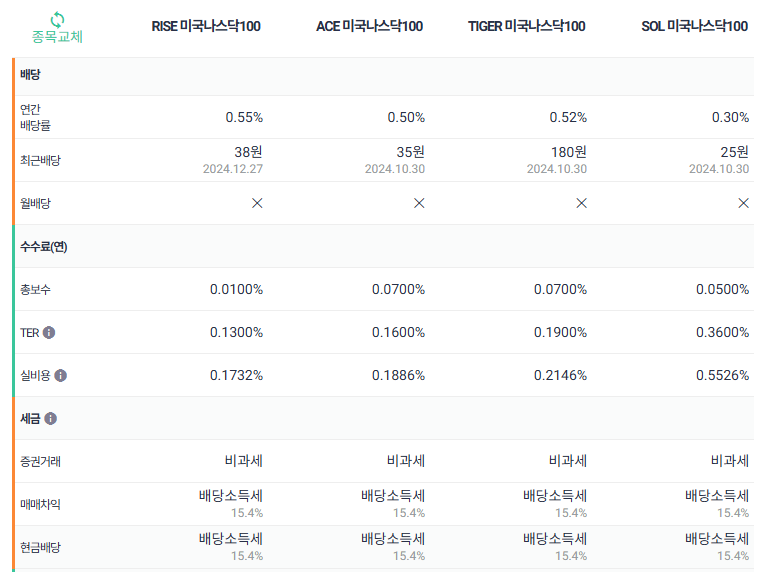Click the 매매차익 row label
The width and height of the screenshot is (764, 572).
click(x=40, y=504)
